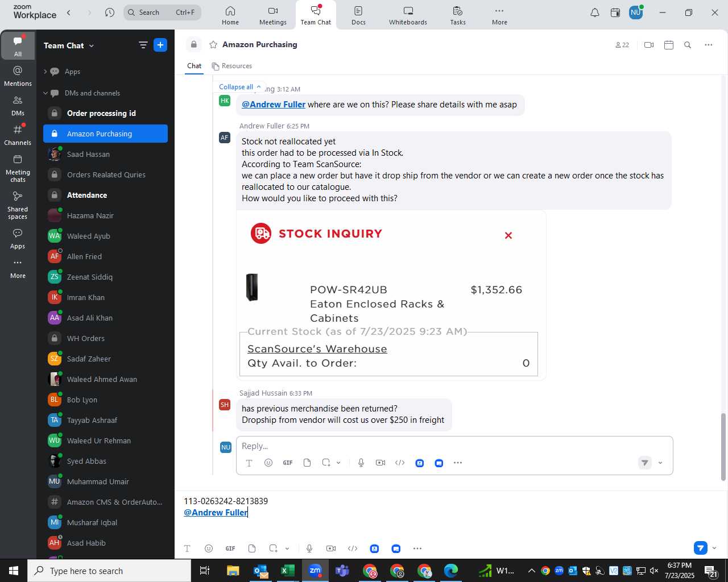
Task: Open Channels in left sidebar
Action: click(18, 135)
